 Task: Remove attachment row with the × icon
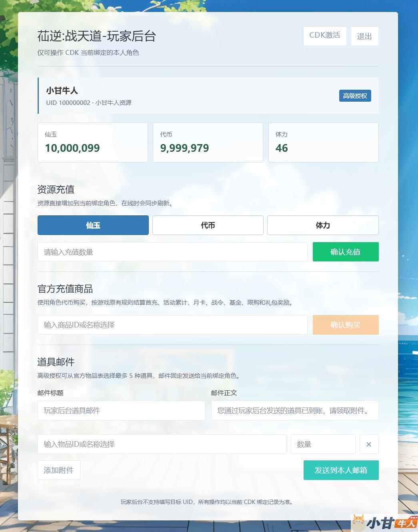pyautogui.click(x=369, y=444)
